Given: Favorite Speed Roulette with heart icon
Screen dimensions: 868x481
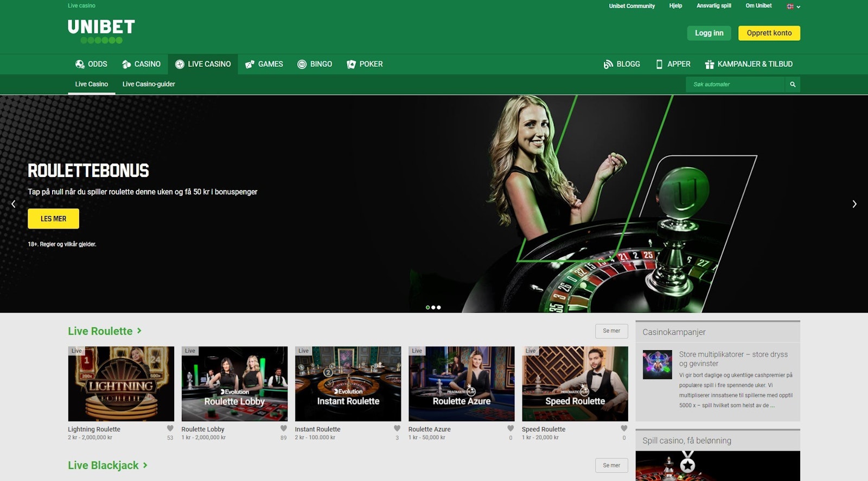Looking at the screenshot, I should point(624,428).
